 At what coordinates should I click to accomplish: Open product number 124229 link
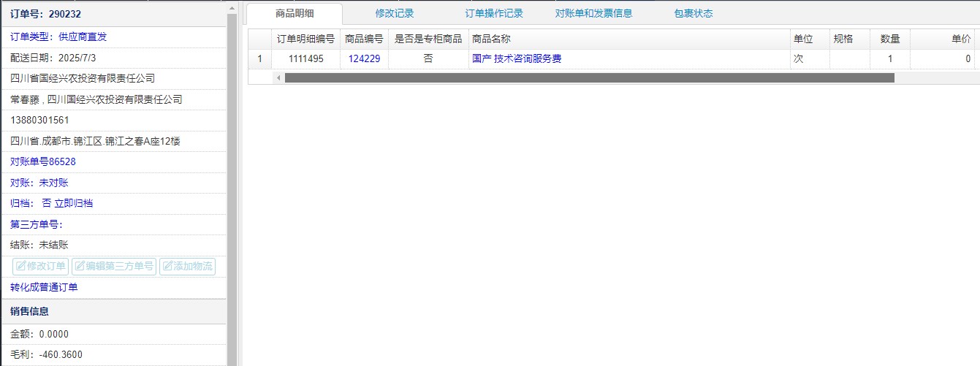[364, 59]
